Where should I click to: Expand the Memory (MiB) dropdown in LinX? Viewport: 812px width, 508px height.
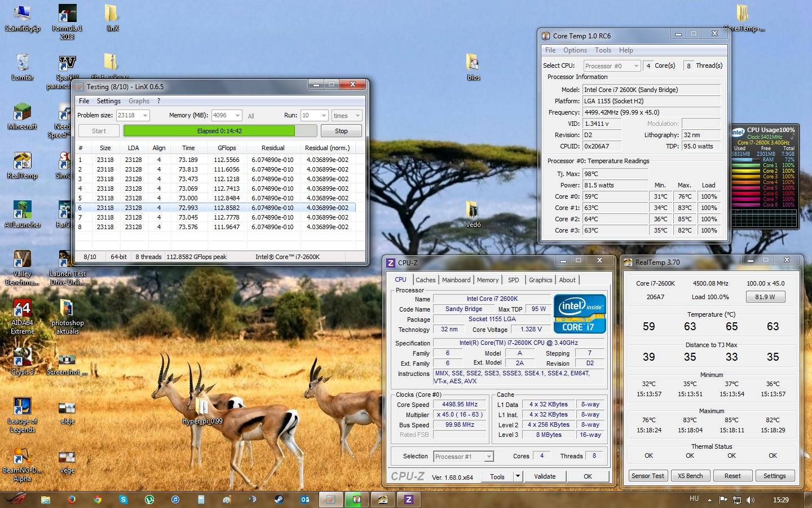click(237, 115)
